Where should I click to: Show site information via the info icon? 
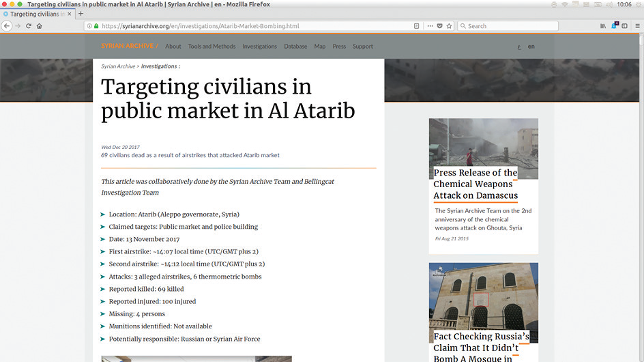(89, 26)
